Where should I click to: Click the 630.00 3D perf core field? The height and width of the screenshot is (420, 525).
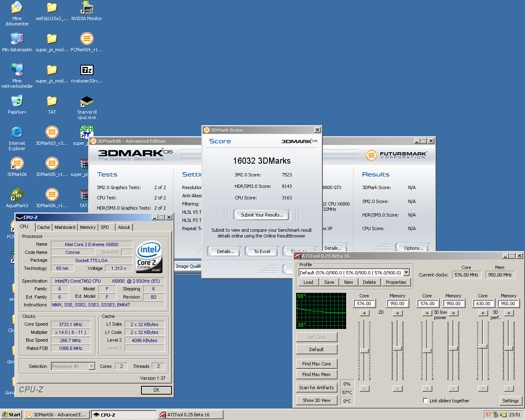click(x=483, y=304)
